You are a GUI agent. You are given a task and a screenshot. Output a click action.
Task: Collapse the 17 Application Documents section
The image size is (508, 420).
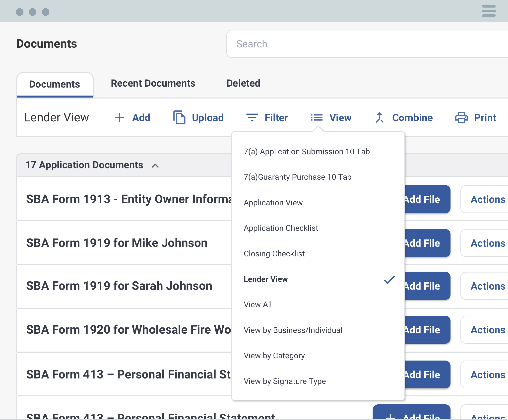coord(155,166)
